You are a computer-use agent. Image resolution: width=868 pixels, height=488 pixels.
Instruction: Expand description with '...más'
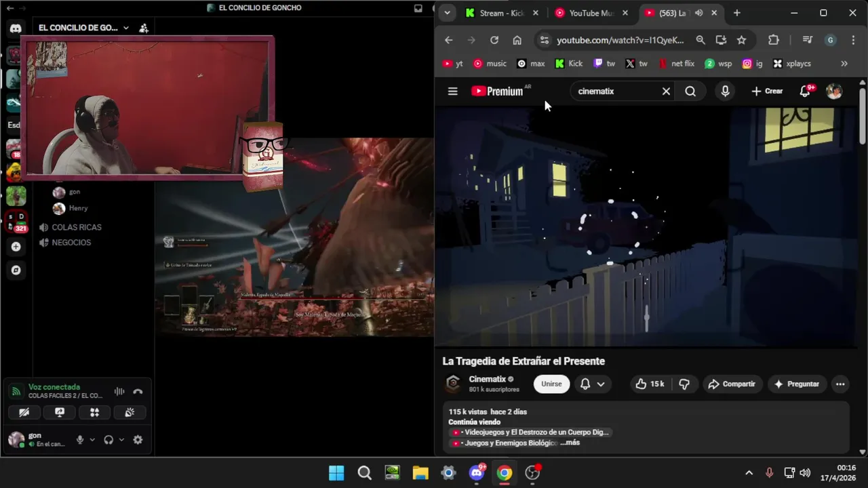tap(570, 443)
